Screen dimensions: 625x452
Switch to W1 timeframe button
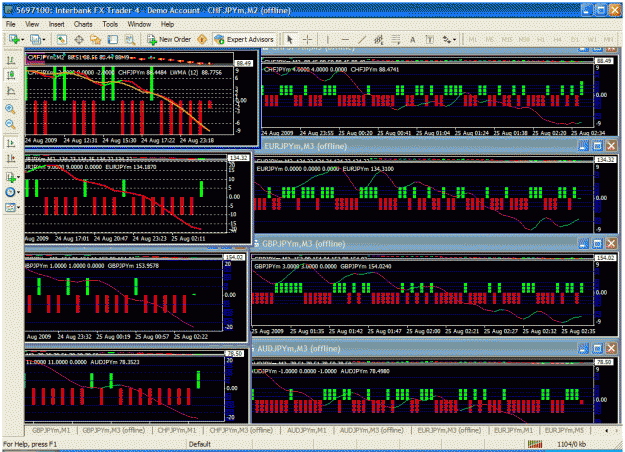click(592, 39)
